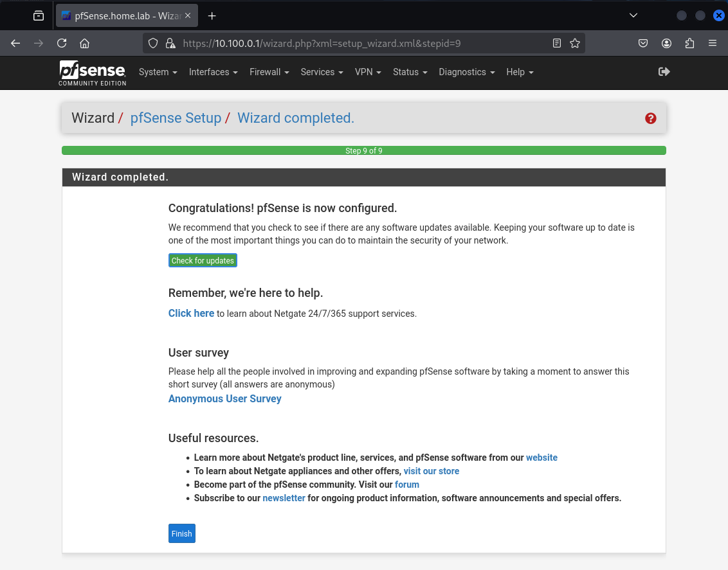Select the pfSense.home.lab browser tab
Image resolution: width=728 pixels, height=570 pixels.
coord(127,16)
